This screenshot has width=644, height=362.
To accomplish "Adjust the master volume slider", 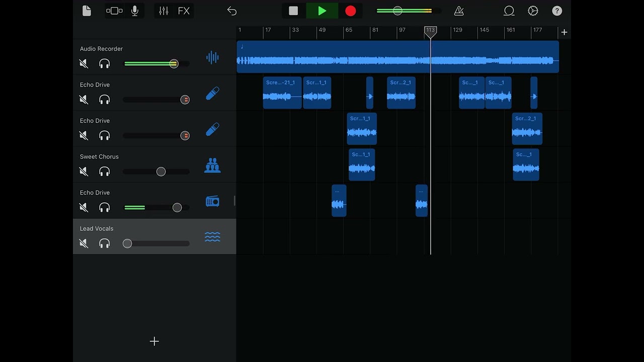I will coord(409,11).
